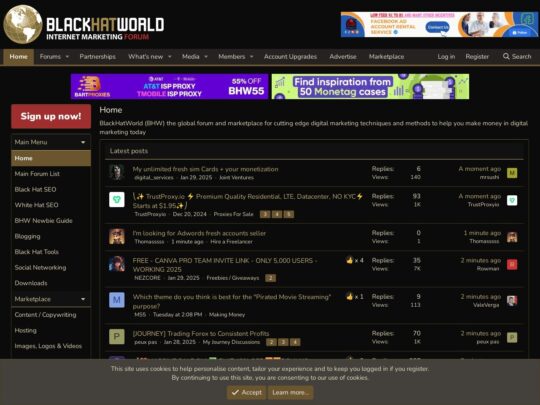540x405 pixels.
Task: Click Register link
Action: 477,56
